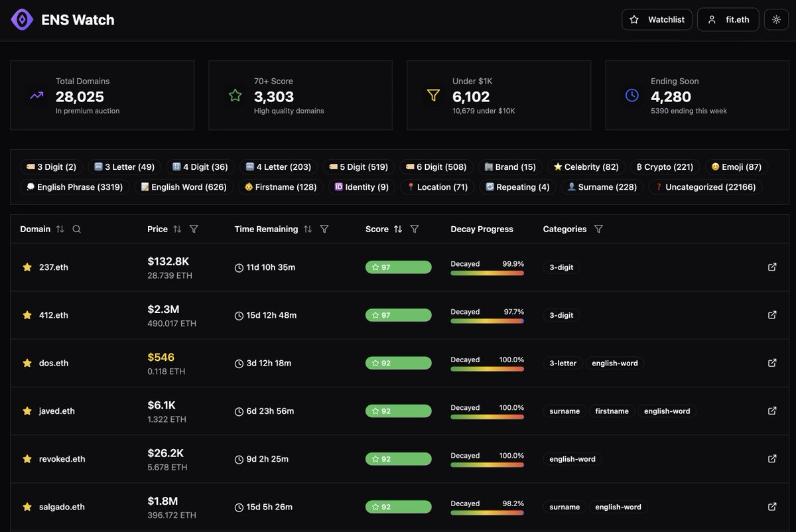Open external link for javed.eth
This screenshot has width=796, height=532.
tap(772, 411)
